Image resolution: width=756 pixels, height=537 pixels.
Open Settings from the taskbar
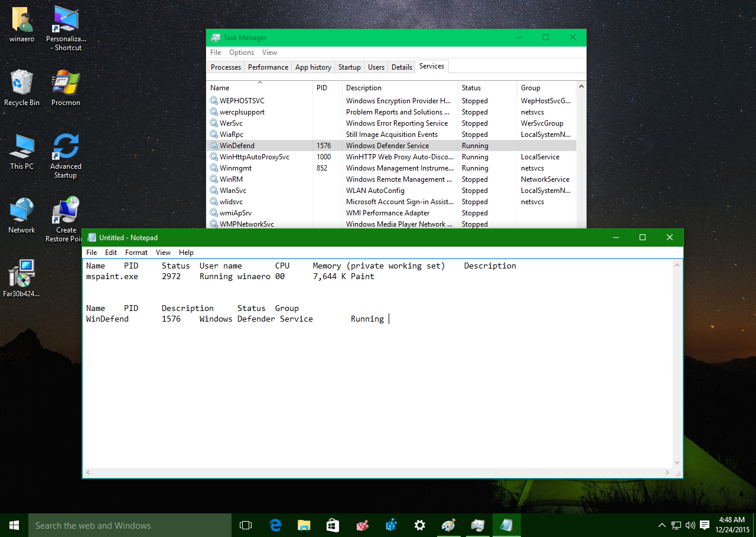click(x=419, y=525)
